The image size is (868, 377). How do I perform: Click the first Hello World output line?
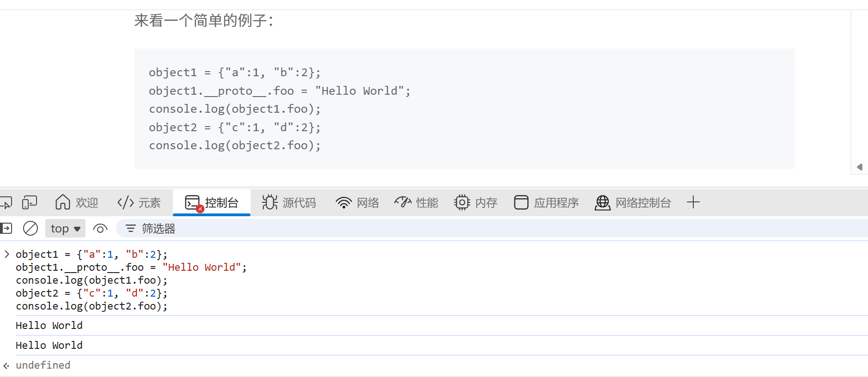pos(49,325)
